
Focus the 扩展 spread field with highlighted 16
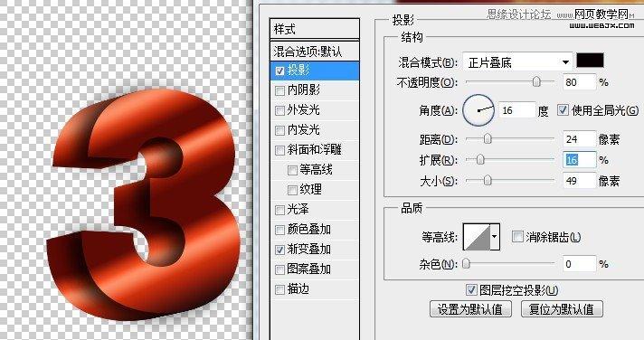579,160
